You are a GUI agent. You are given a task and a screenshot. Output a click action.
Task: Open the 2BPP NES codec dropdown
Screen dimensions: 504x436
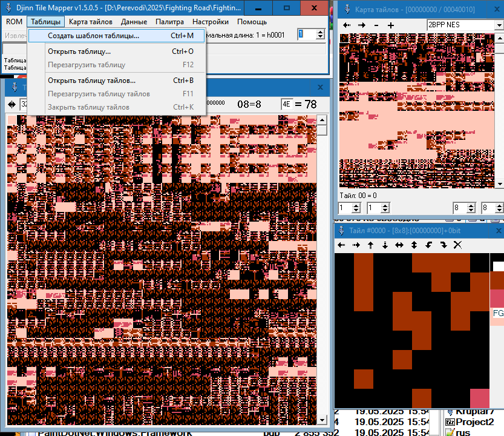coord(499,25)
